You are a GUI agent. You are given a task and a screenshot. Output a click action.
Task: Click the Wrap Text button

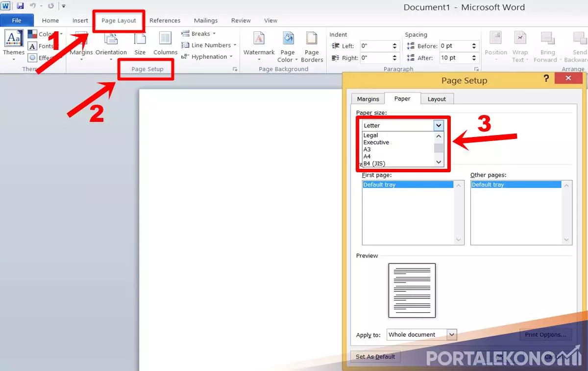pyautogui.click(x=519, y=46)
